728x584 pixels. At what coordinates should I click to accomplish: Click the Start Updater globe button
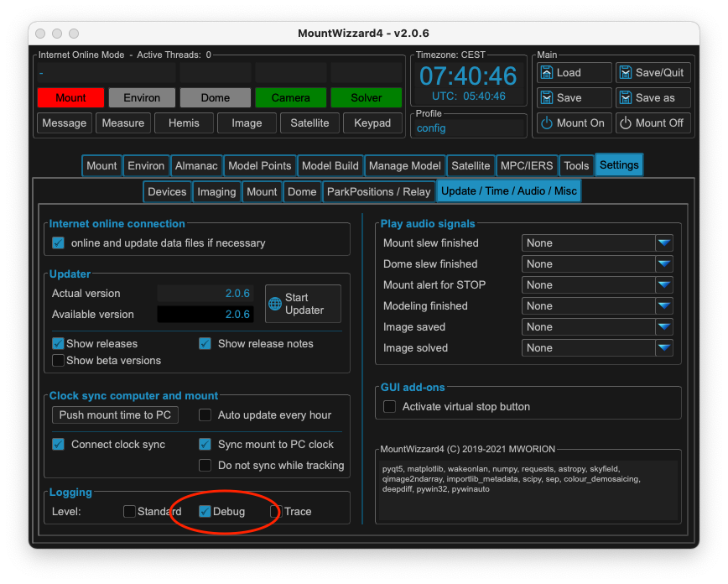[303, 304]
